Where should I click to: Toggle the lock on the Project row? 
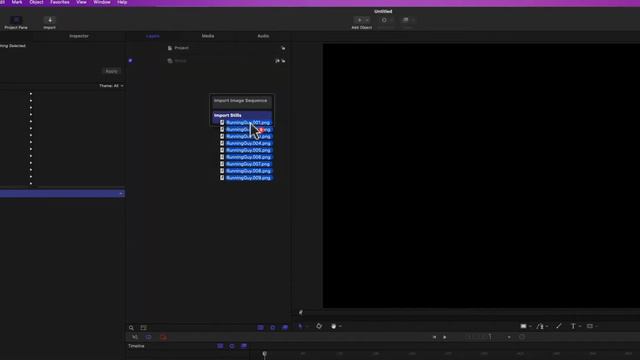pos(283,48)
